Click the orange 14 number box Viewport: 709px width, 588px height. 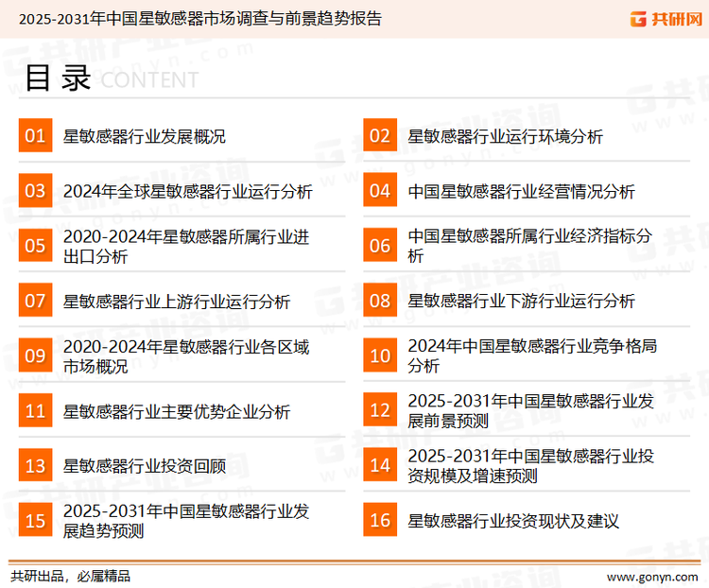pos(380,465)
